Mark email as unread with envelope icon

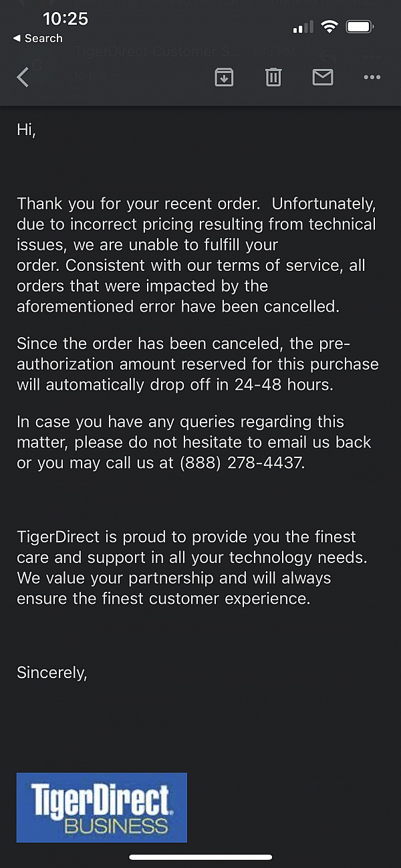coord(323,78)
